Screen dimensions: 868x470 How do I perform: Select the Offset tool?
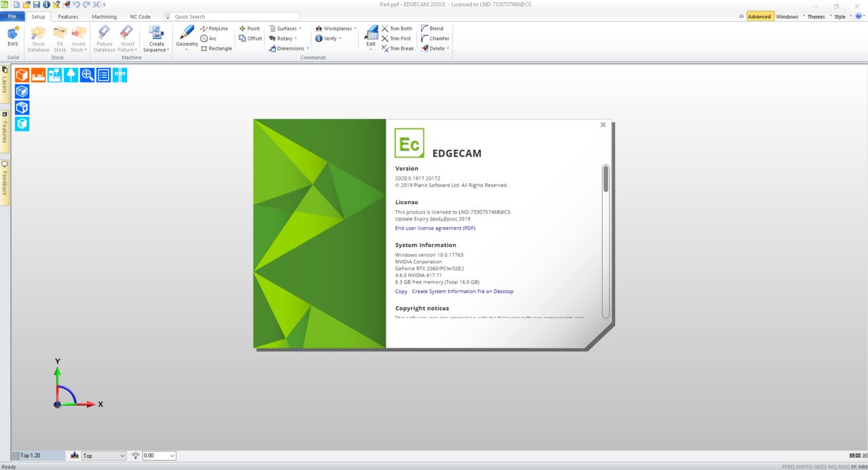click(x=250, y=39)
